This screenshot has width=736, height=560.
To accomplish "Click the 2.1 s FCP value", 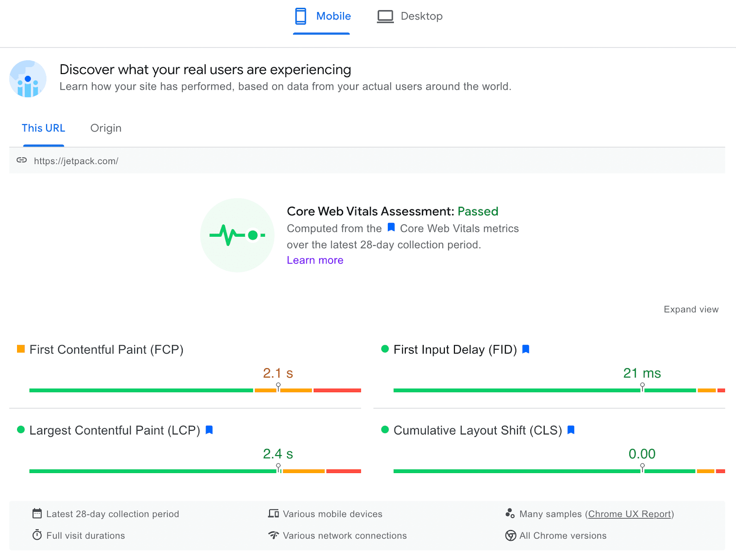I will click(278, 373).
